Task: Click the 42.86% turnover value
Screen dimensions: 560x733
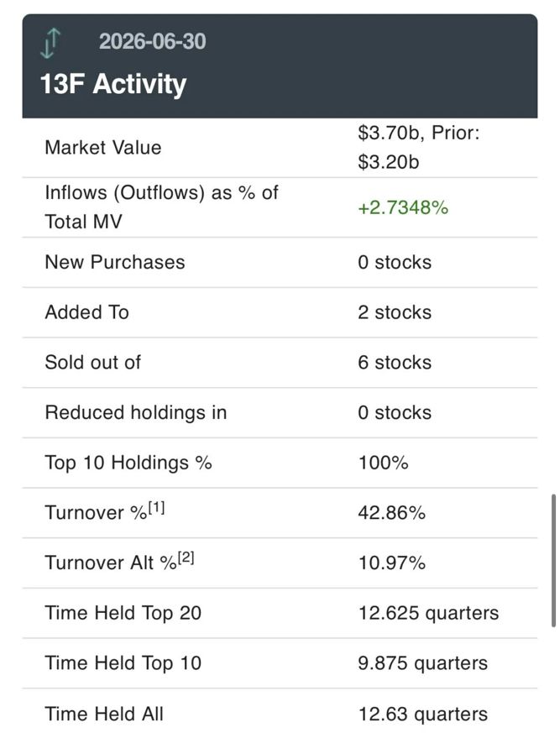Action: (392, 513)
